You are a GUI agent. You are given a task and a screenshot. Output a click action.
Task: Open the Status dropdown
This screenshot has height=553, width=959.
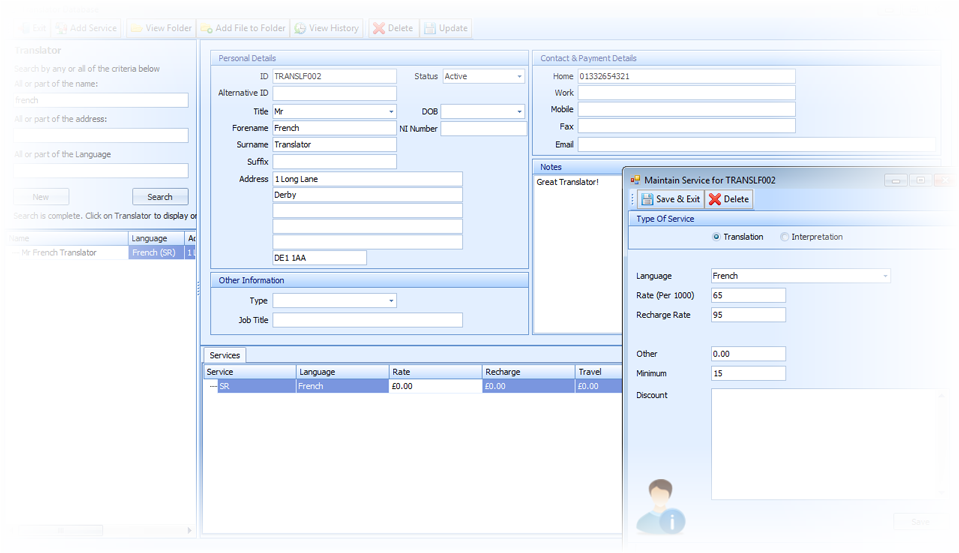[x=519, y=77]
